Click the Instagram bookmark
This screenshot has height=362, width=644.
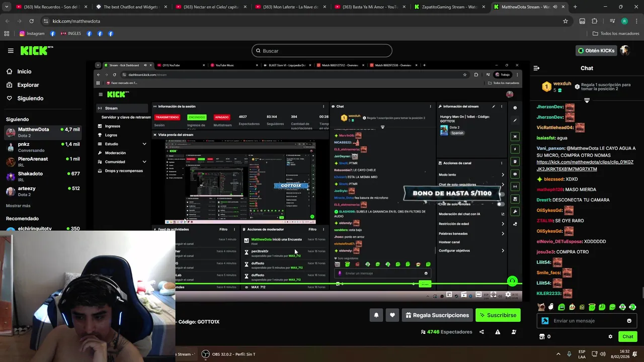click(x=32, y=34)
